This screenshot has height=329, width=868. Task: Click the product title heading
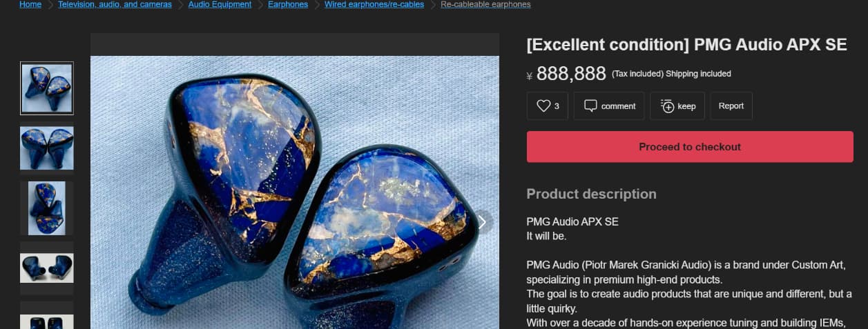coord(686,45)
